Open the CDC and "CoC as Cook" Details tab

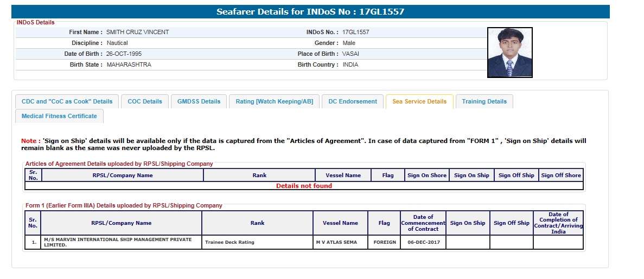point(67,101)
